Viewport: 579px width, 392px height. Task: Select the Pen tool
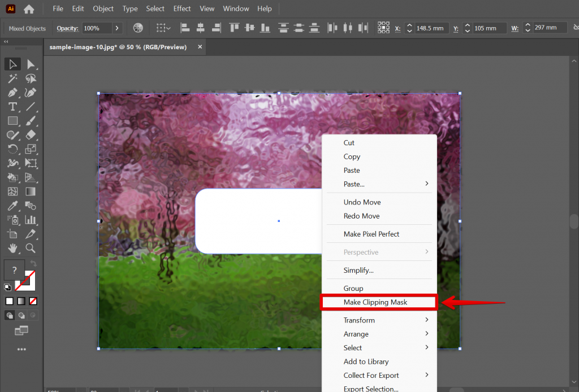coord(12,92)
